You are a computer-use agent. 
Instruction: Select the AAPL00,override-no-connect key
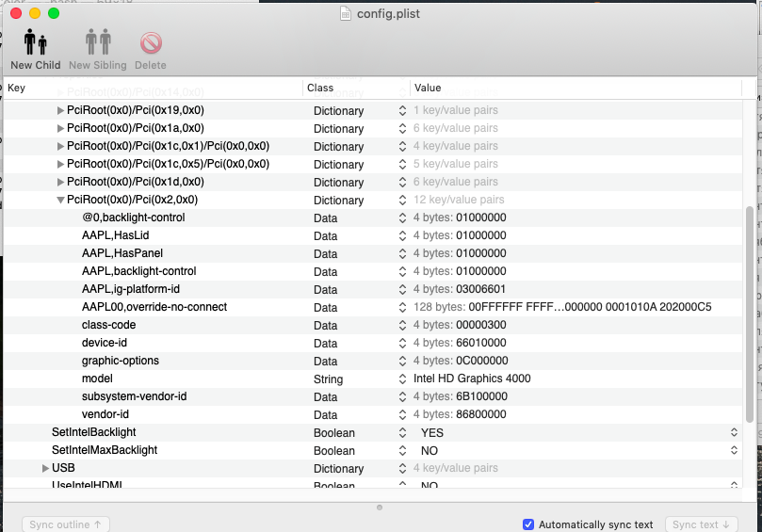[154, 307]
